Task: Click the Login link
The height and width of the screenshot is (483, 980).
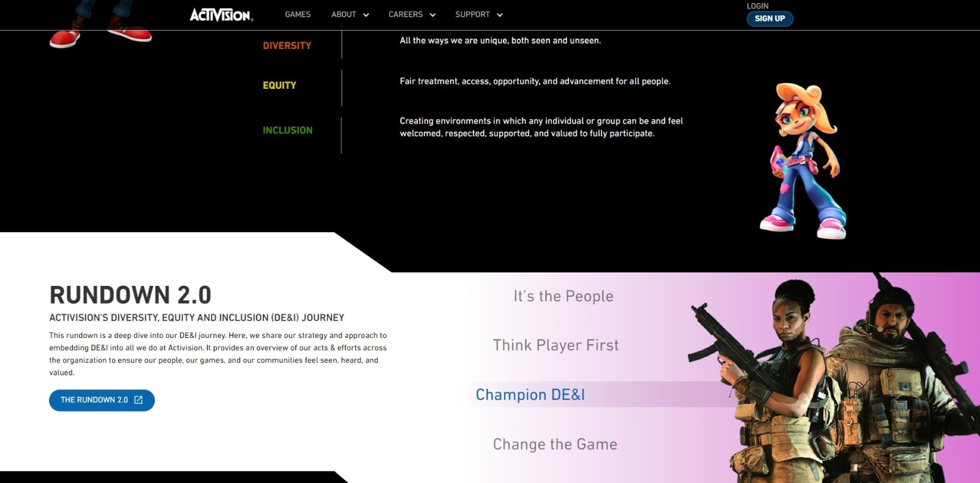Action: pos(757,6)
